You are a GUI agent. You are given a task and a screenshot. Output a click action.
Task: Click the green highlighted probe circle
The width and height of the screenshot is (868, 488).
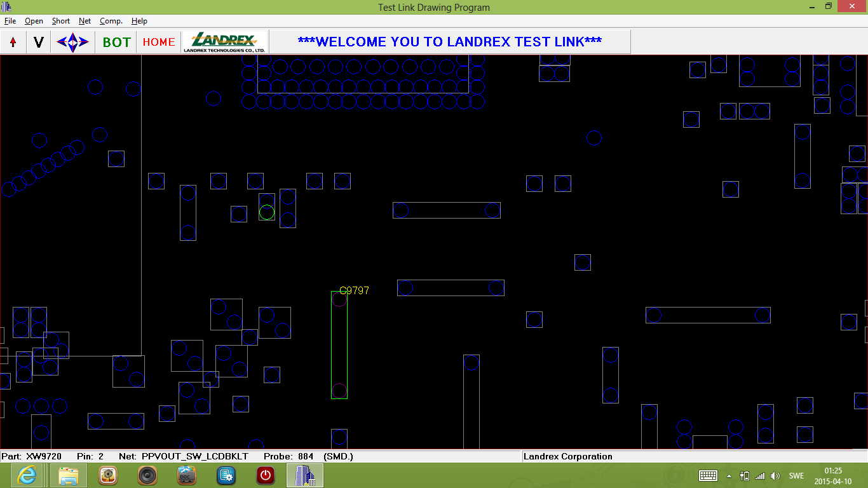[267, 212]
